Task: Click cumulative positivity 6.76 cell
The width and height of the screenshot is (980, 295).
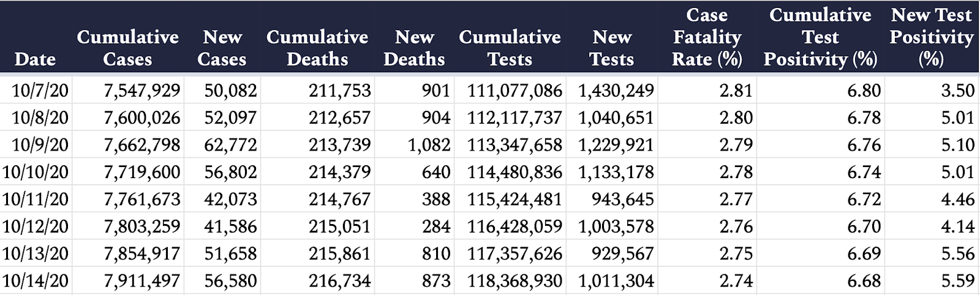Action: coord(864,145)
